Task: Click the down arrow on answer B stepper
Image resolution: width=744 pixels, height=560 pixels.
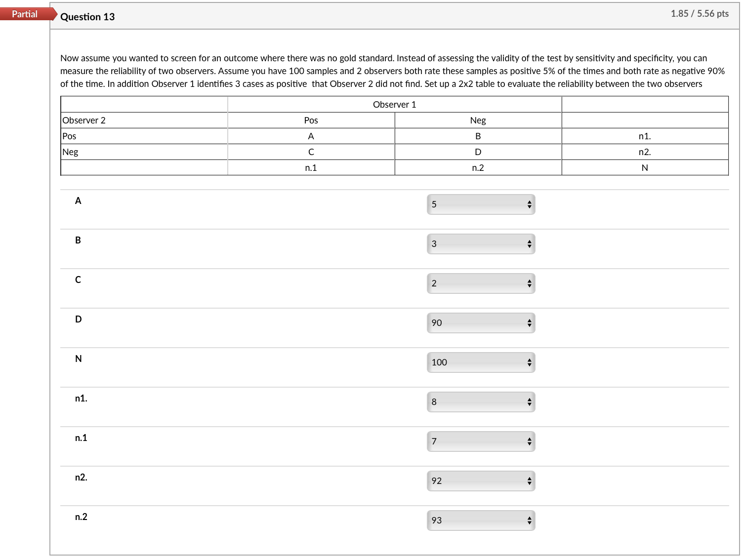Action: point(529,246)
